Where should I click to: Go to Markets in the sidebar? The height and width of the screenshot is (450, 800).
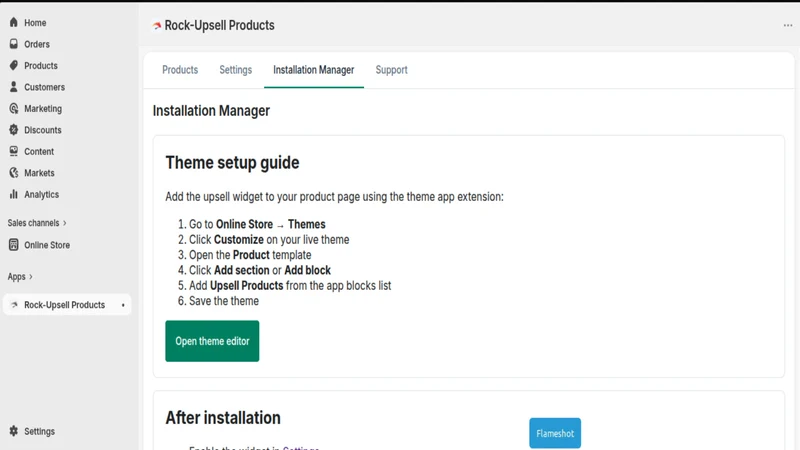pos(39,172)
